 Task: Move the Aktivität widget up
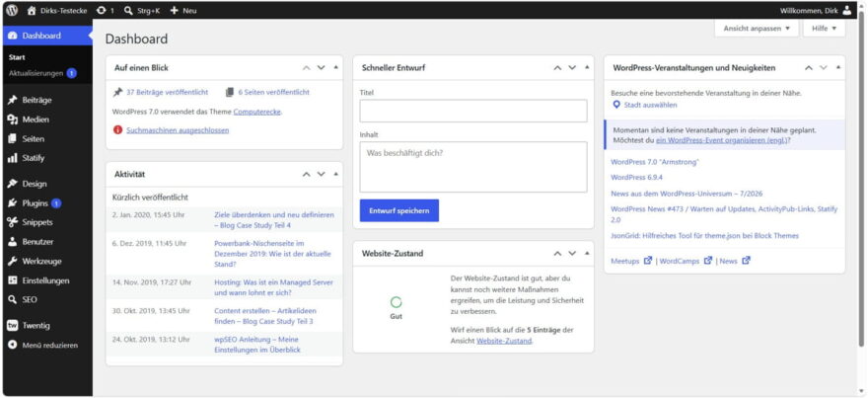click(x=306, y=174)
